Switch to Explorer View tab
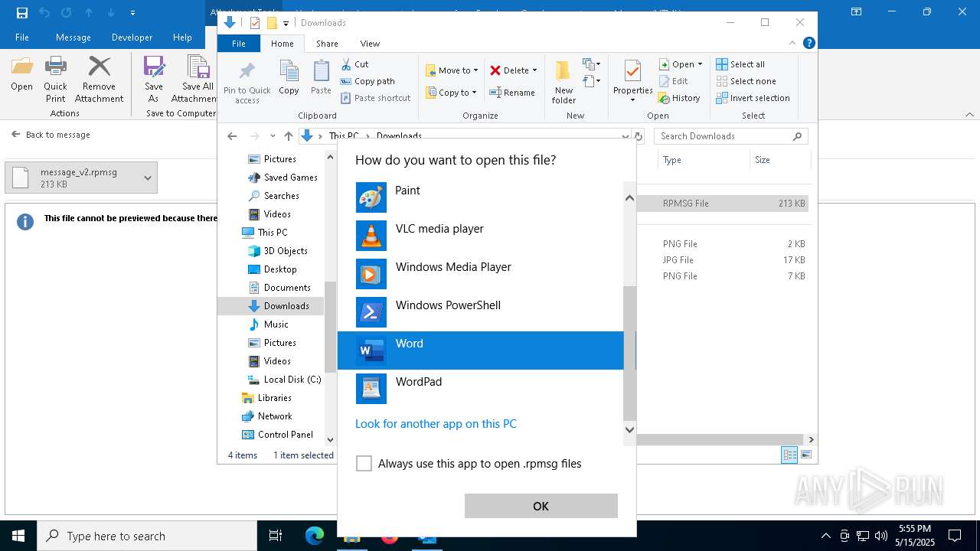This screenshot has height=551, width=980. [370, 44]
